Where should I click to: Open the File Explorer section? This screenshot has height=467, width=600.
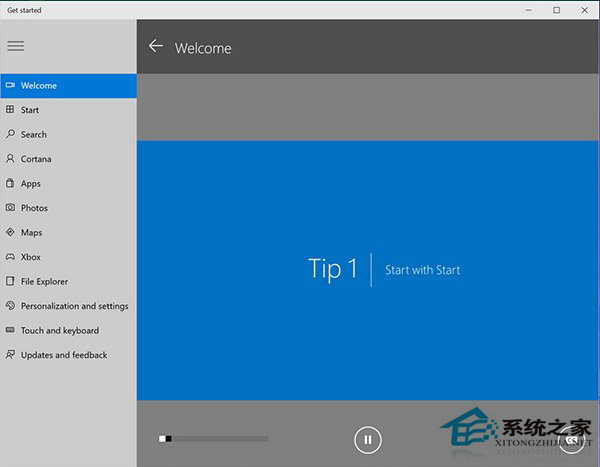68,281
